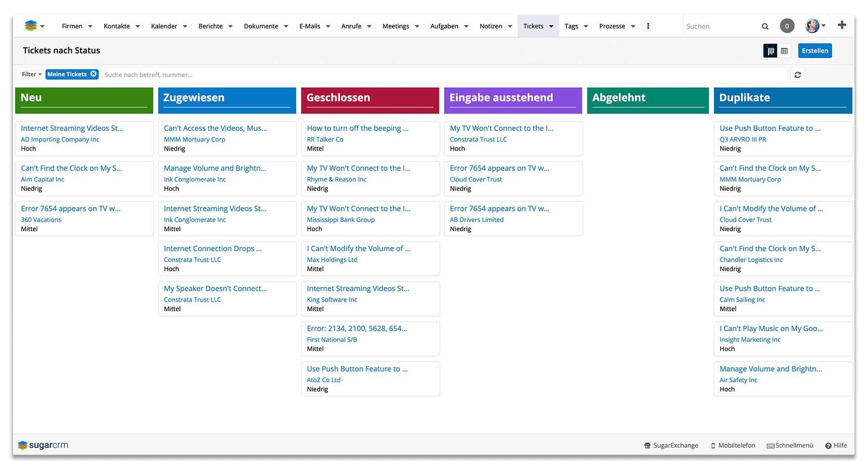The width and height of the screenshot is (868, 475).
Task: Expand the Firmen module dropdown arrow
Action: (90, 27)
